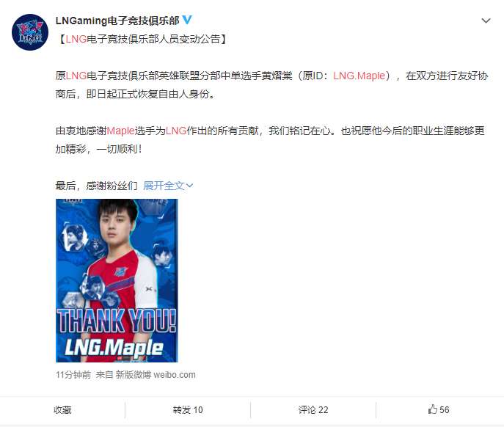Image resolution: width=504 pixels, height=427 pixels.
Task: Save the post with 收藏
Action: 62,409
